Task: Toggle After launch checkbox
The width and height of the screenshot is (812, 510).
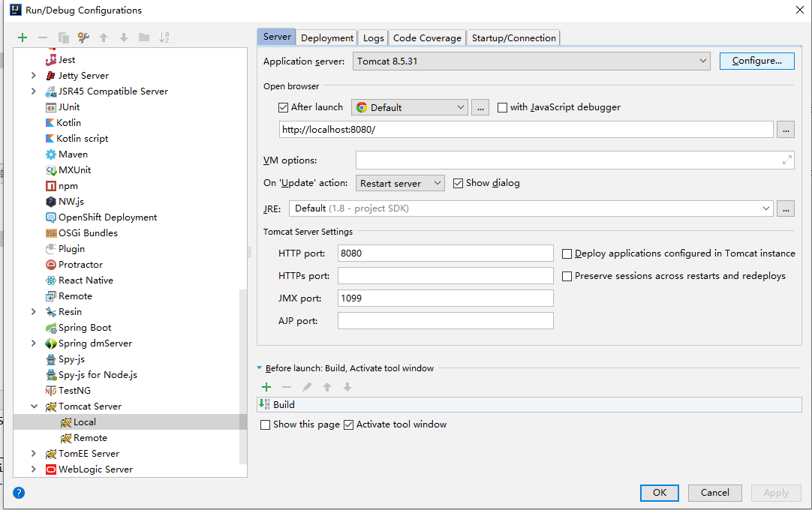Action: [283, 107]
